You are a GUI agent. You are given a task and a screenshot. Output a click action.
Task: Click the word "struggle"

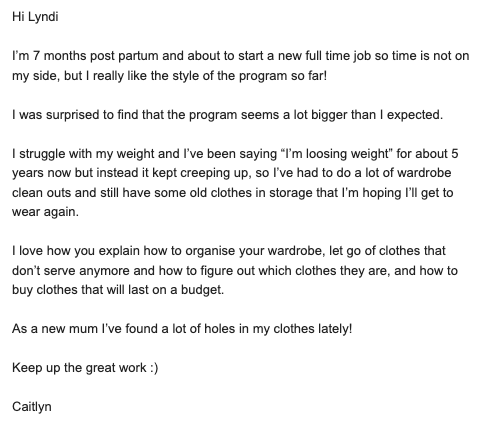[x=42, y=154]
